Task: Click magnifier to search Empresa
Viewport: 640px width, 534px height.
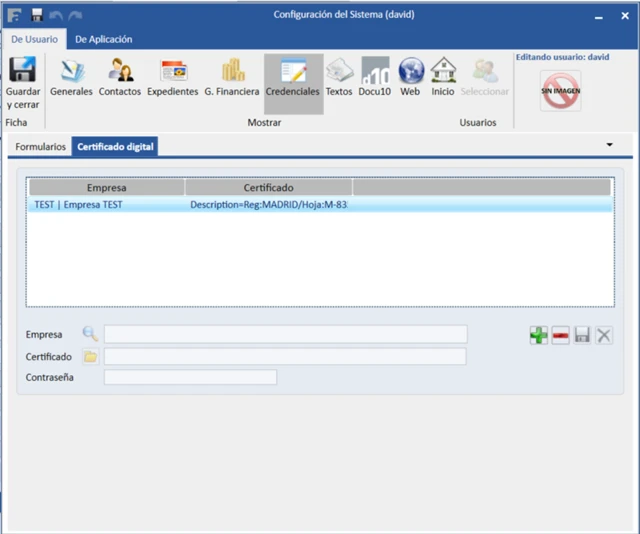Action: [x=90, y=334]
